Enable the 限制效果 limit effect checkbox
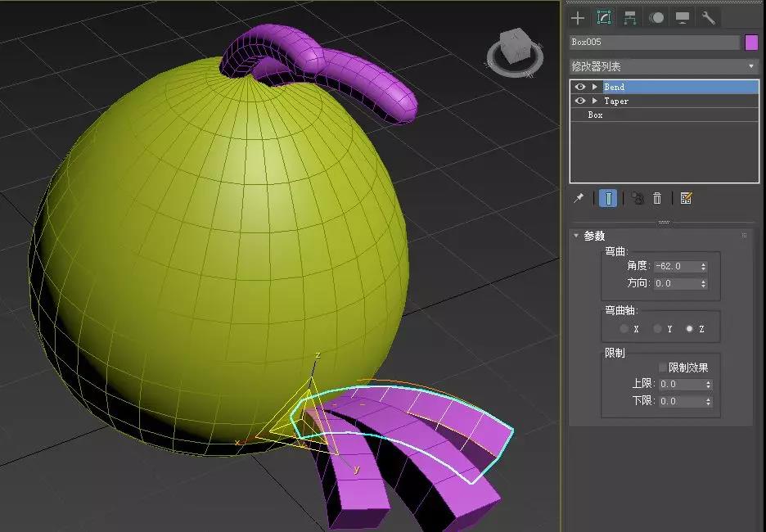Image resolution: width=766 pixels, height=532 pixels. point(662,367)
